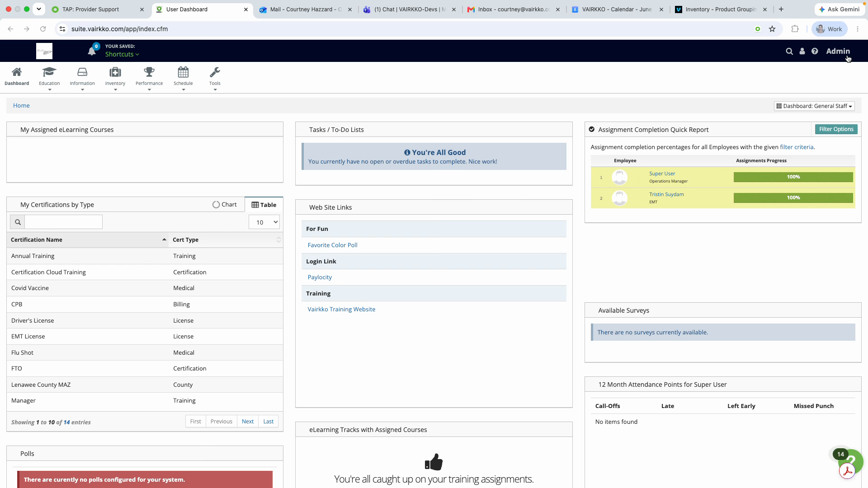Go to Last page of certifications

[269, 422]
